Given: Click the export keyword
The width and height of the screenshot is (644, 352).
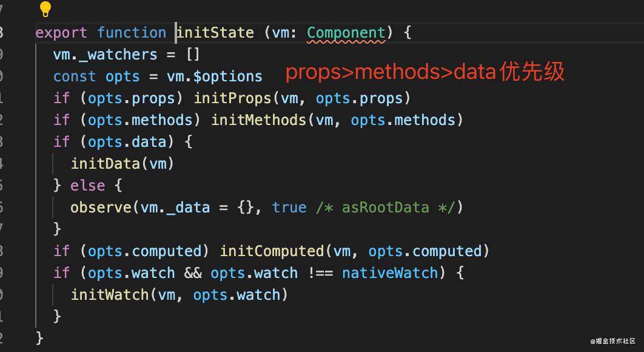Looking at the screenshot, I should point(61,33).
